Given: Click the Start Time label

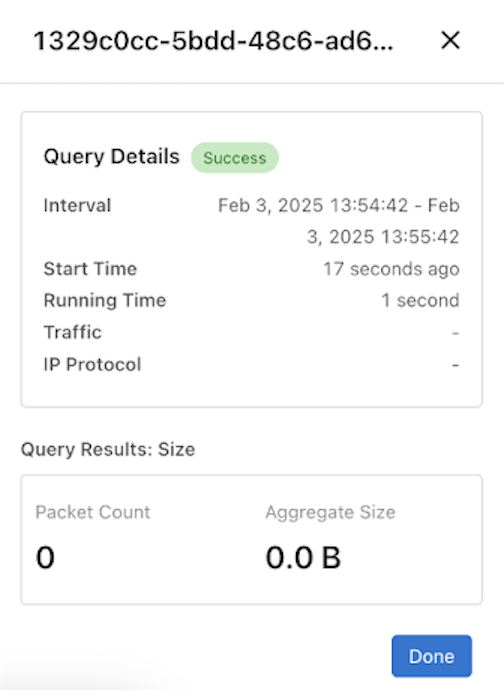Looking at the screenshot, I should [90, 269].
